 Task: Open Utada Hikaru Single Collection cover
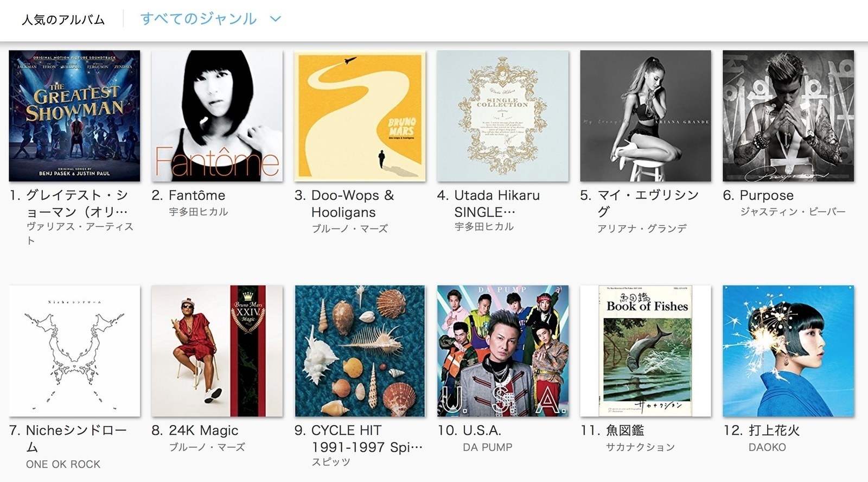(x=503, y=116)
